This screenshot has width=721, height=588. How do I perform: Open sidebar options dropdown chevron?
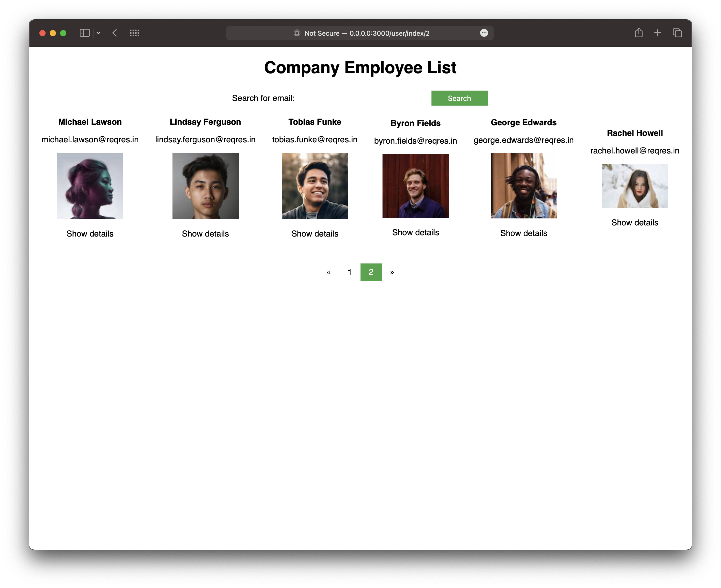(98, 33)
